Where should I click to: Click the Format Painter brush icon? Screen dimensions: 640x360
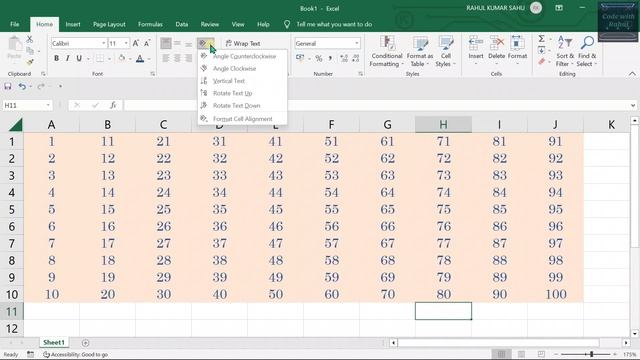[29, 62]
